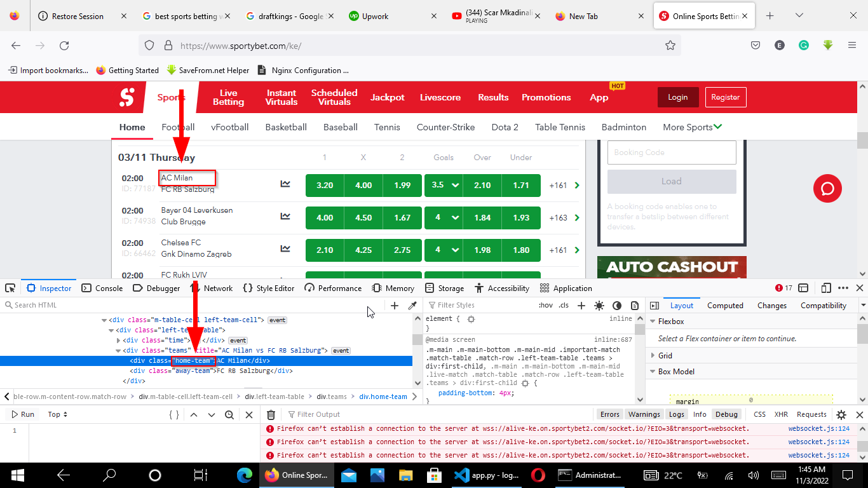
Task: Clear the web console output
Action: pyautogui.click(x=271, y=414)
